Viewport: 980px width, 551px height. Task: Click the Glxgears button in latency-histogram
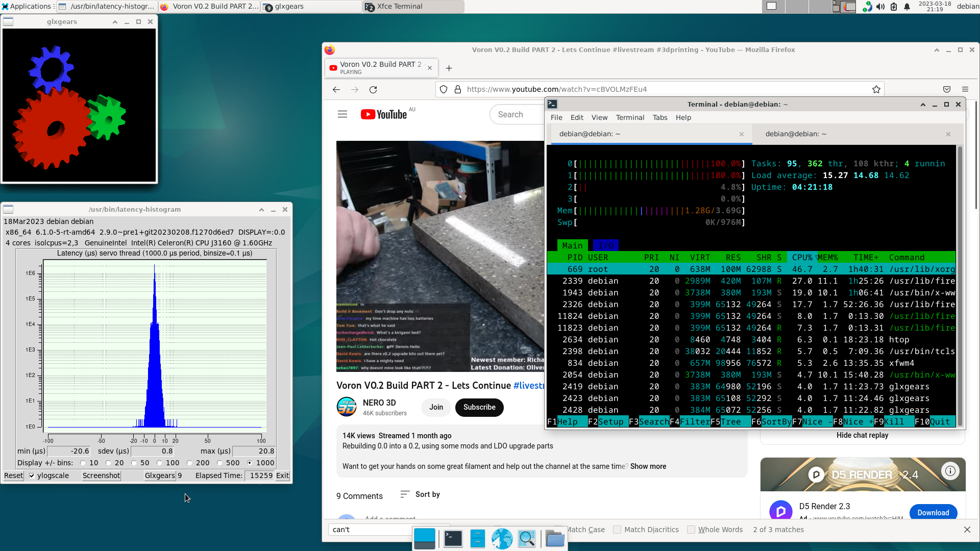[160, 475]
